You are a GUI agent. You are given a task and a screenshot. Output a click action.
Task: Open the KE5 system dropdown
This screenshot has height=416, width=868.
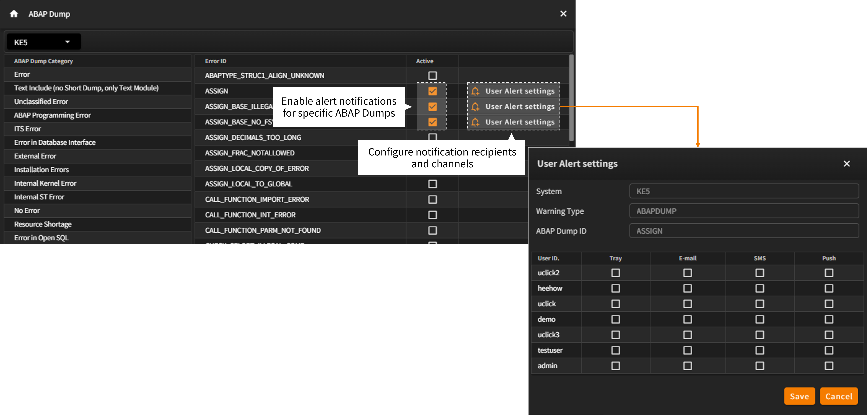coord(43,42)
